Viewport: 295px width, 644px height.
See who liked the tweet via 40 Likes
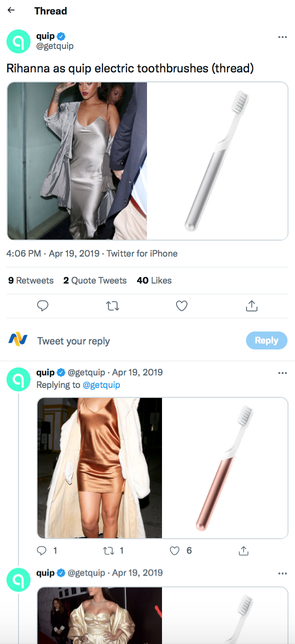click(x=154, y=281)
